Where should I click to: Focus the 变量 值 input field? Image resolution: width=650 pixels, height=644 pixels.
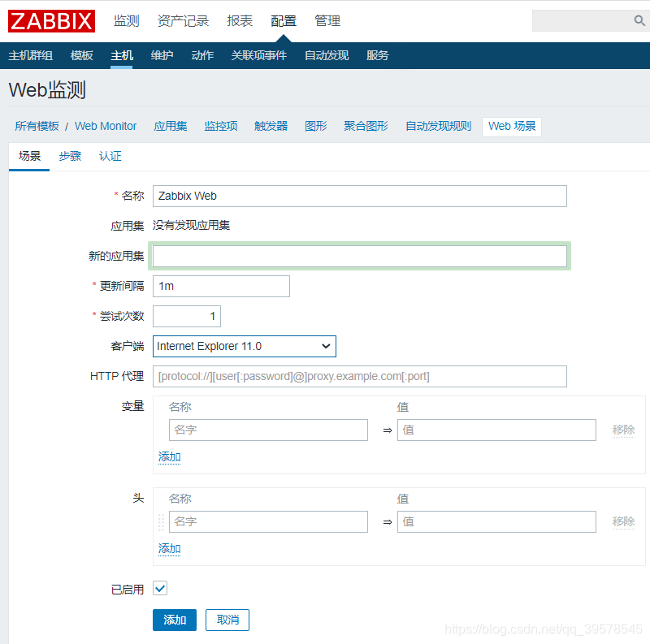click(x=496, y=430)
